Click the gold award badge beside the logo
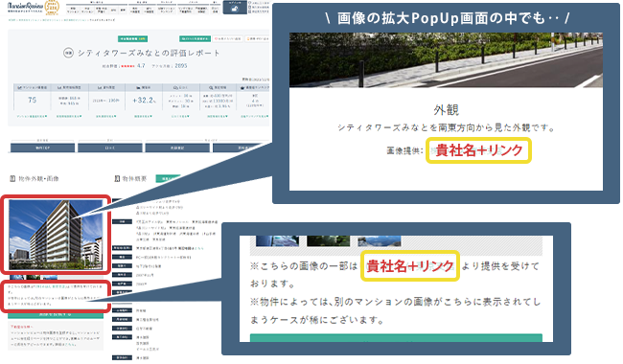The height and width of the screenshot is (364, 623). 52,7
